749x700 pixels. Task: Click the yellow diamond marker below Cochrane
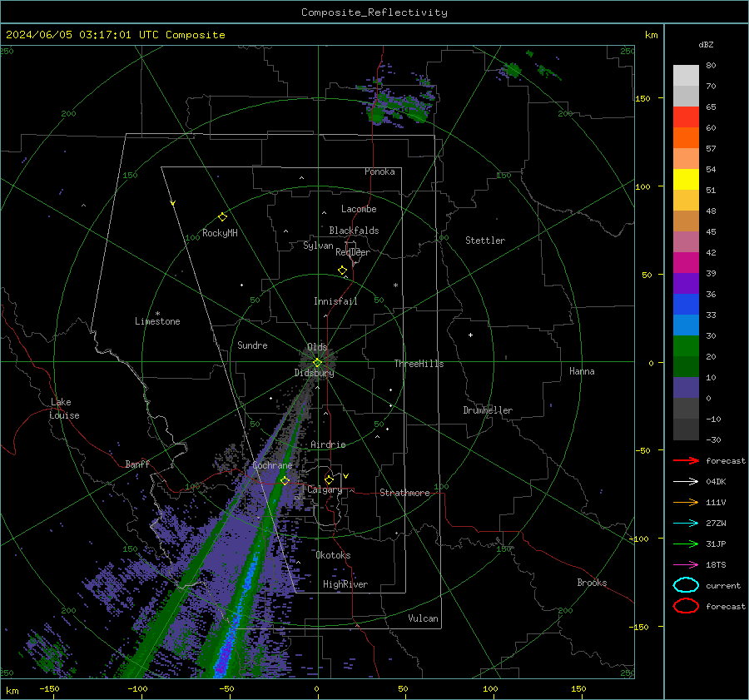[x=285, y=480]
